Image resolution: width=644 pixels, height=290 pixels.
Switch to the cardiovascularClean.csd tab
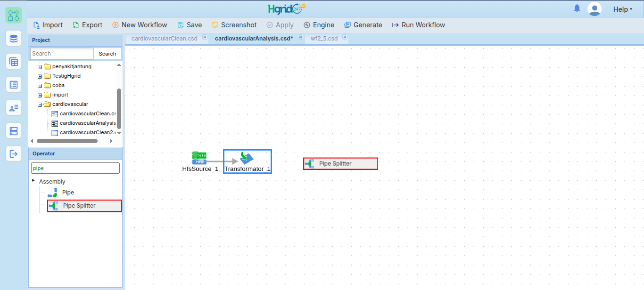pos(164,39)
